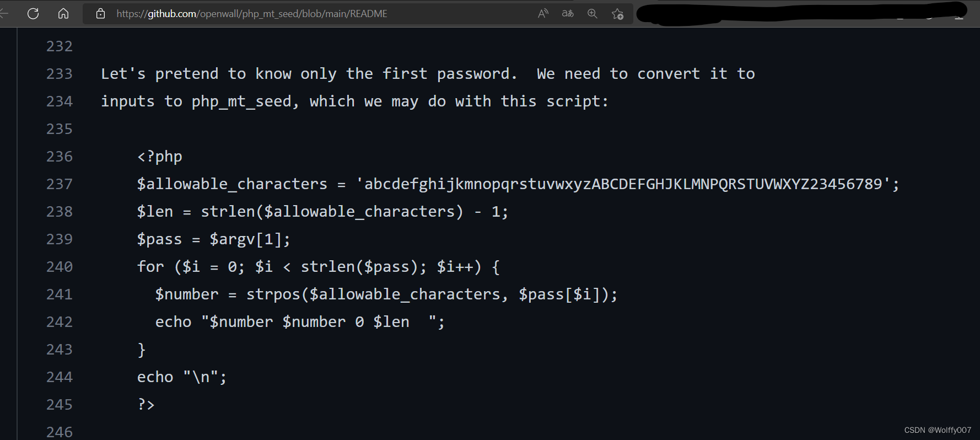Click the closing ?> tag on line 245
The height and width of the screenshot is (440, 980).
tap(146, 405)
